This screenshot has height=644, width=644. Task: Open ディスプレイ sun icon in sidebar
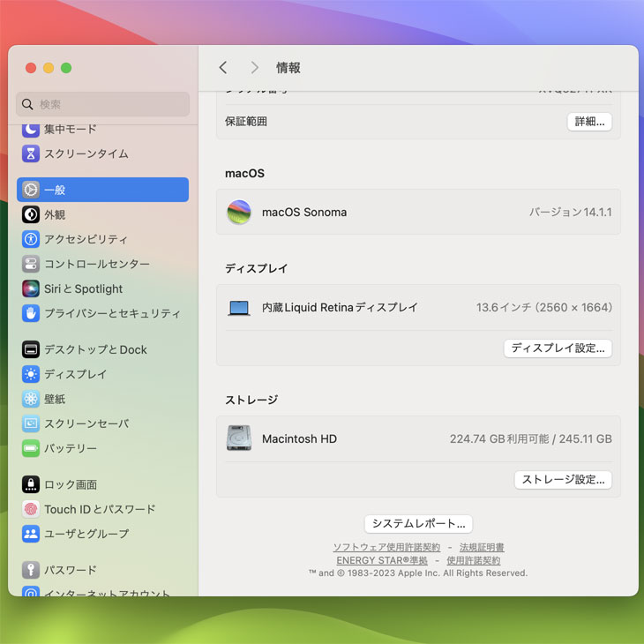click(x=31, y=374)
